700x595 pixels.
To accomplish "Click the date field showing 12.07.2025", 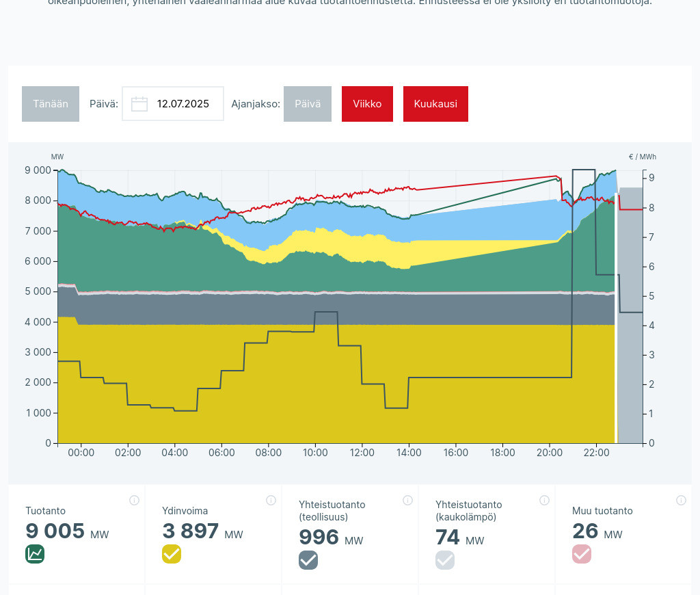I will coord(183,104).
